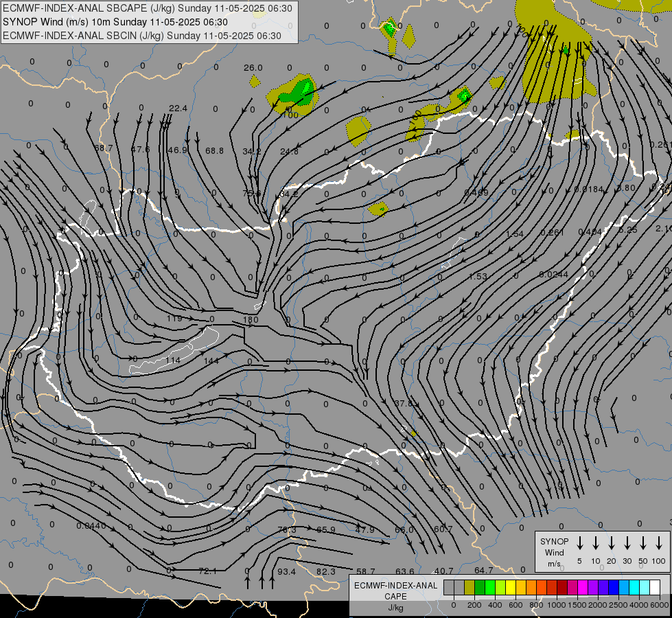Click the 65.9 value on the map
This screenshot has width=672, height=618.
(326, 529)
